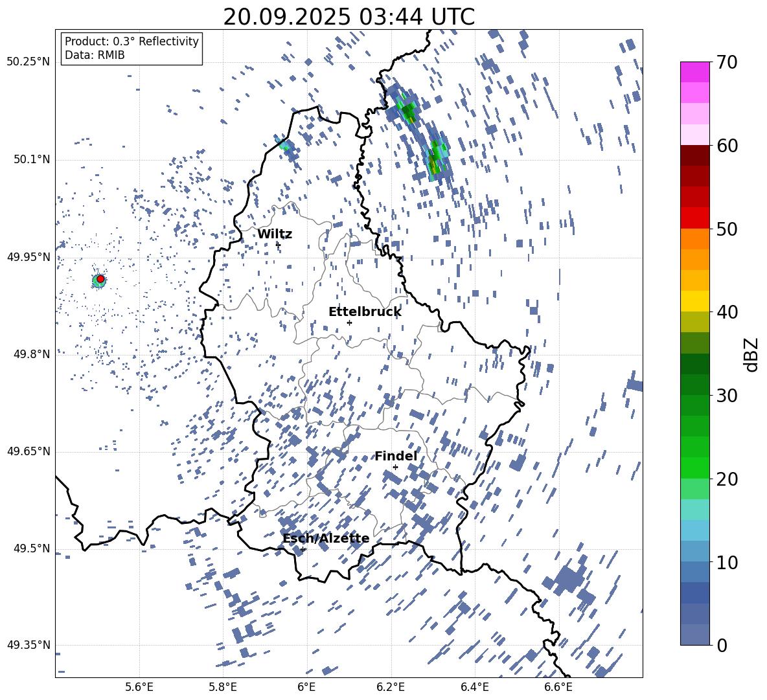Click the bright green swatch just above 20 dBZ
Screen dimensions: 767x700
click(x=695, y=468)
